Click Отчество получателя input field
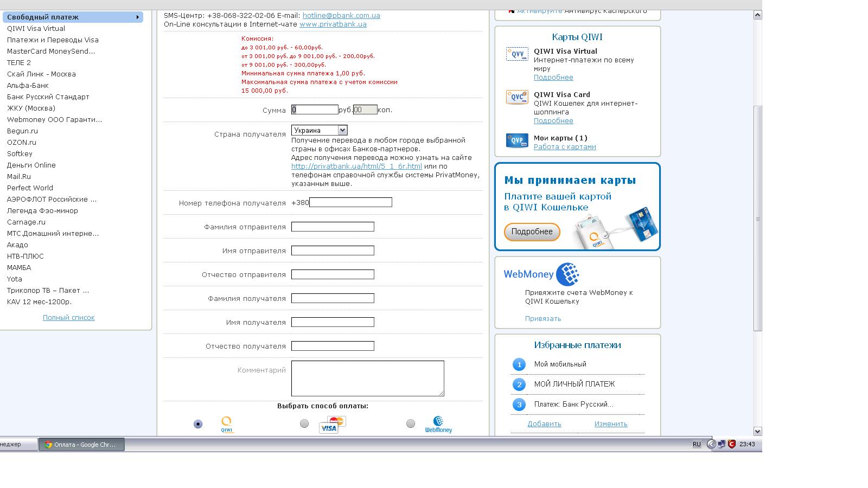The image size is (868, 488). point(333,346)
